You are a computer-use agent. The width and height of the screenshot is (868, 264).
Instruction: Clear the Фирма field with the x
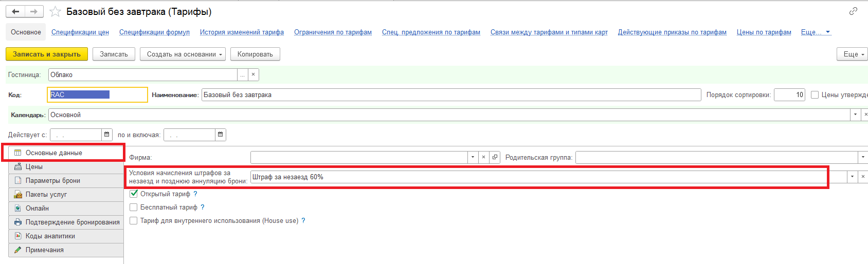483,157
